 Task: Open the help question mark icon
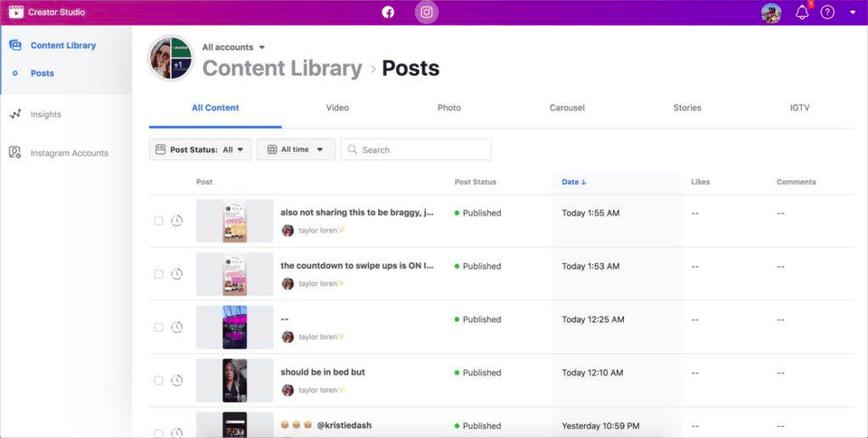(826, 13)
